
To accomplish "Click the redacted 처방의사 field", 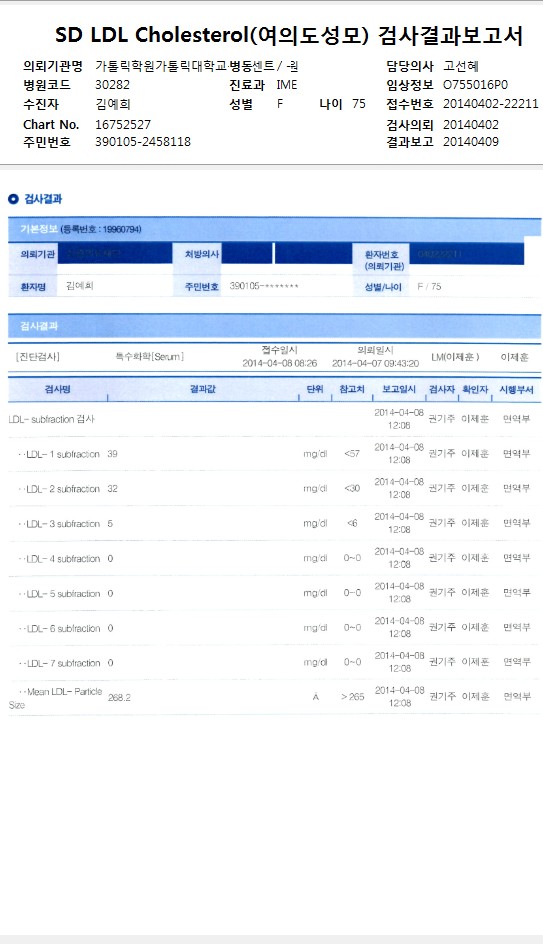I will click(x=247, y=253).
